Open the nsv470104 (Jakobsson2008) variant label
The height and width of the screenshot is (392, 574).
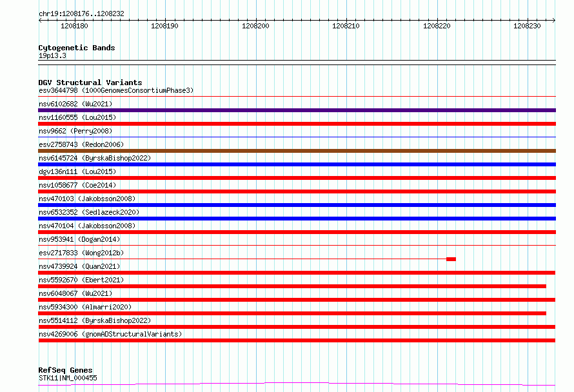(x=87, y=226)
